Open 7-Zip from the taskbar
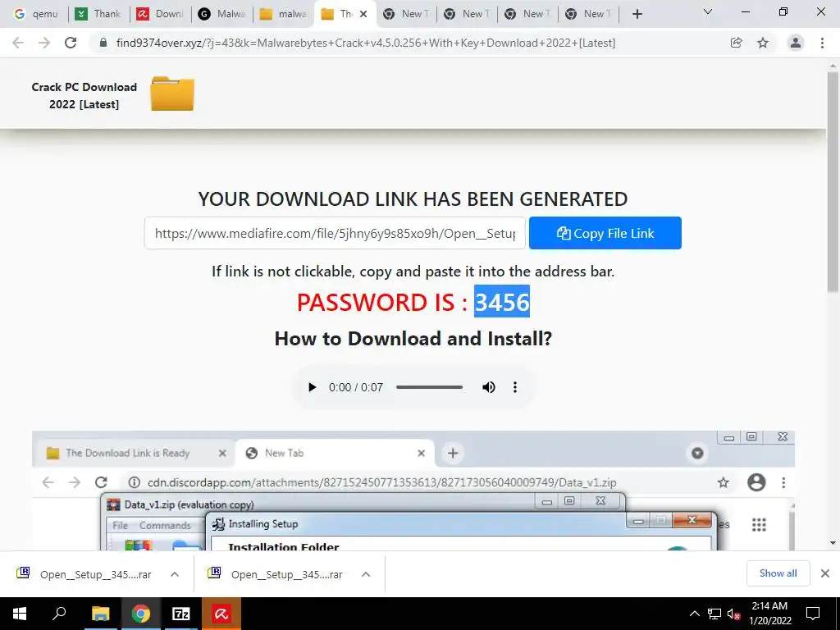Viewport: 840px width, 630px height. [181, 614]
